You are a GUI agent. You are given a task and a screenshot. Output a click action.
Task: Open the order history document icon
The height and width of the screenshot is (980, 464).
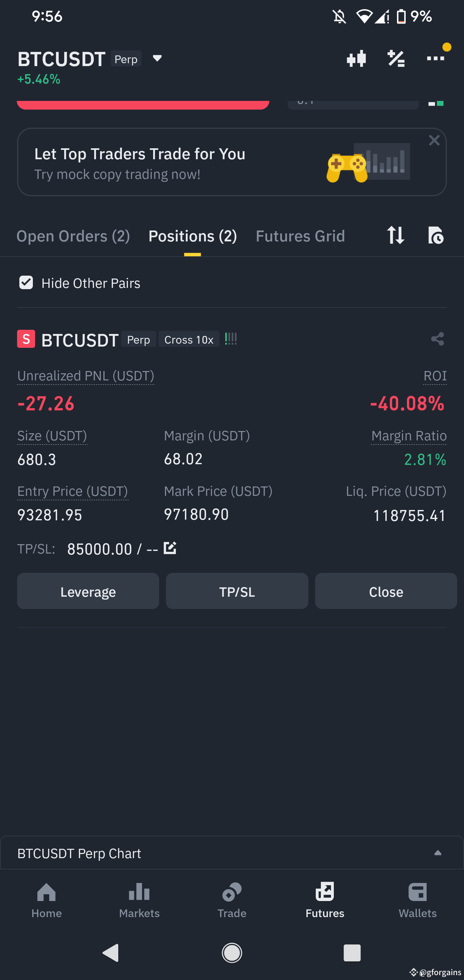[436, 236]
